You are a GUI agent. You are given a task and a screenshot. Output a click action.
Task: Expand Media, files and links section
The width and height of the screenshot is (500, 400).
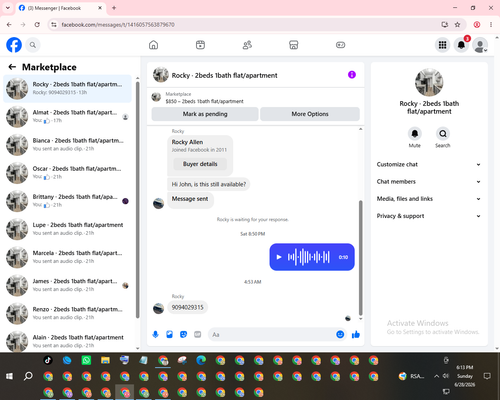[x=429, y=199]
